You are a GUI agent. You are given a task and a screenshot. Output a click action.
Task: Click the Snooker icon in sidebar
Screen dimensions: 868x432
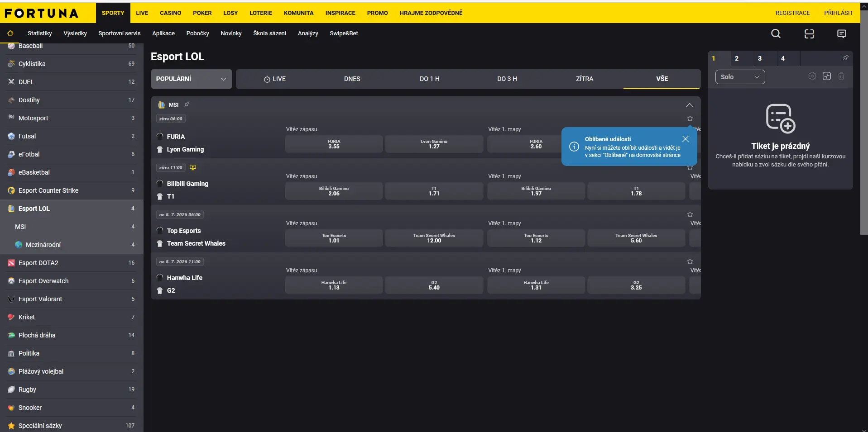click(x=11, y=408)
